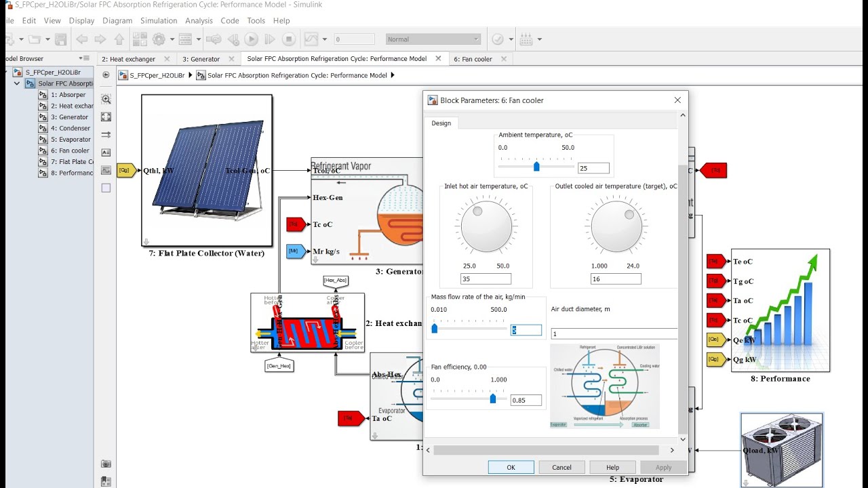Open the Simulation Data Inspector icon
868x488 pixels.
click(311, 39)
